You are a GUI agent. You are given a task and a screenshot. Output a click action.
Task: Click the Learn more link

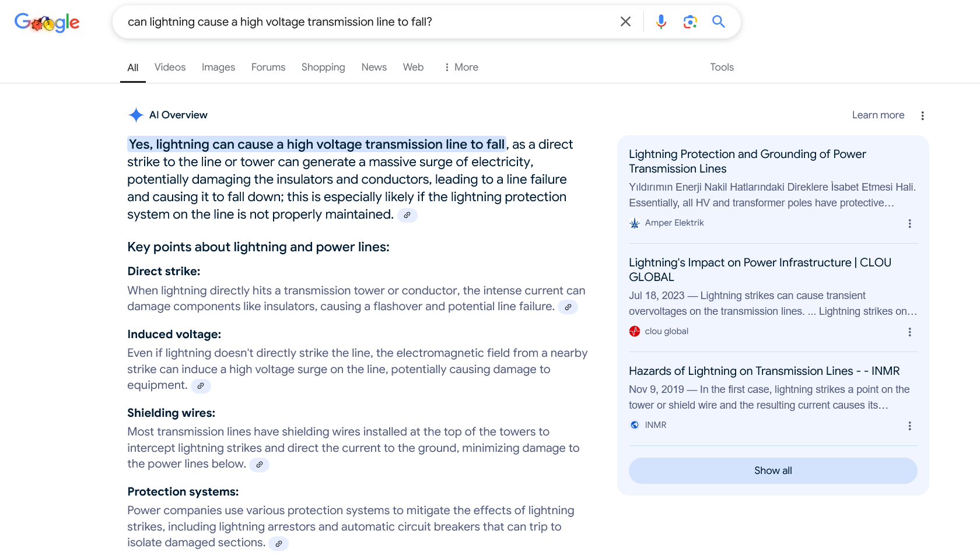pyautogui.click(x=878, y=115)
